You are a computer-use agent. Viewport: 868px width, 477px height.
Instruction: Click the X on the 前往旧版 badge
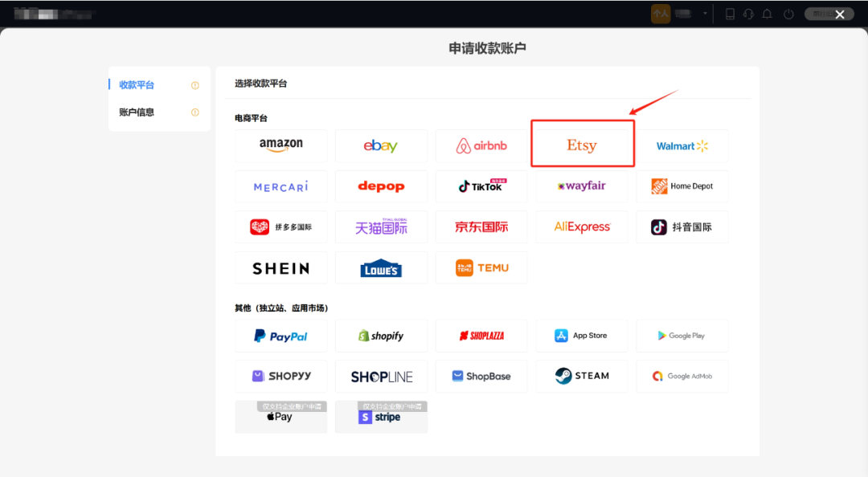pos(840,14)
